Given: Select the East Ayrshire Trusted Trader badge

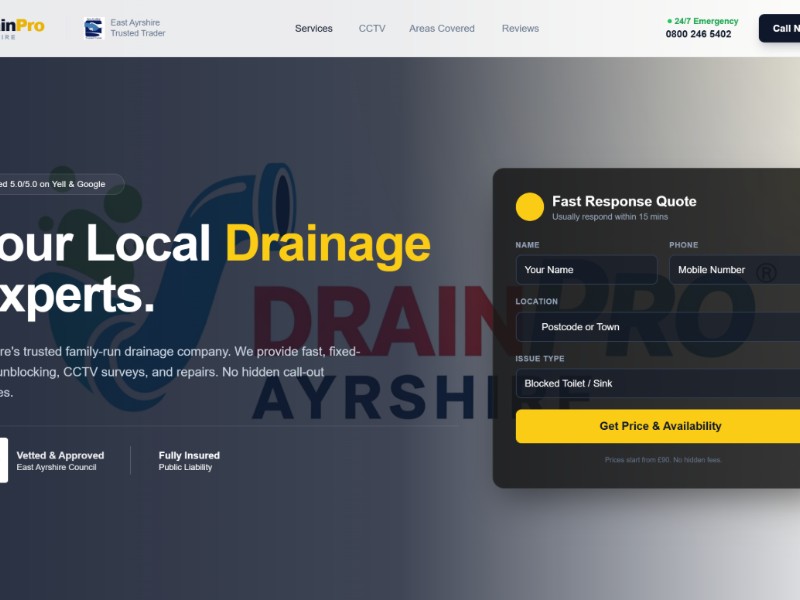Looking at the screenshot, I should click(x=125, y=27).
